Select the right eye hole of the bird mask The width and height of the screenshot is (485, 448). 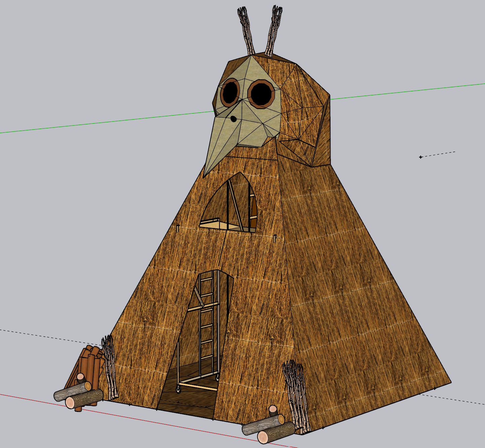pos(262,94)
